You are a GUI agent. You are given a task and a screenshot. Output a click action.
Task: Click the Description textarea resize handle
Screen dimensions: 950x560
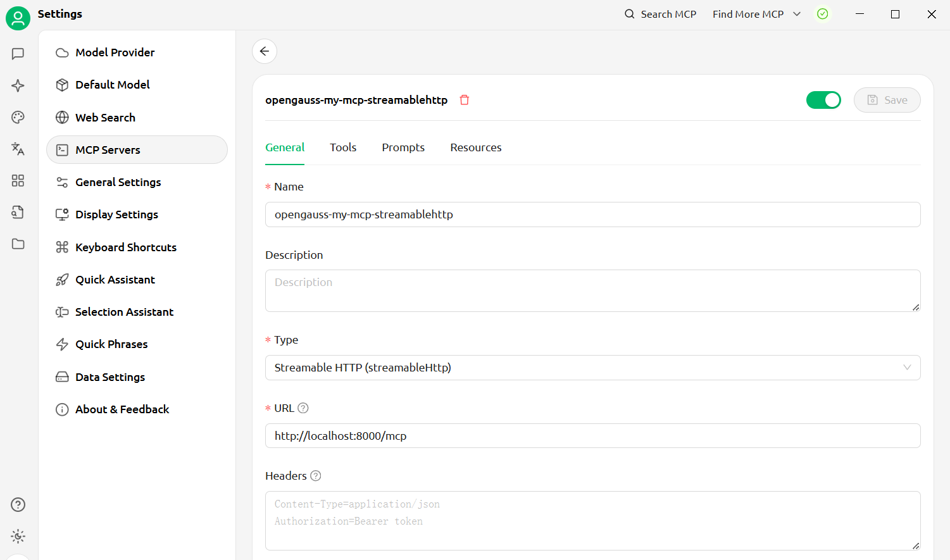pos(915,307)
